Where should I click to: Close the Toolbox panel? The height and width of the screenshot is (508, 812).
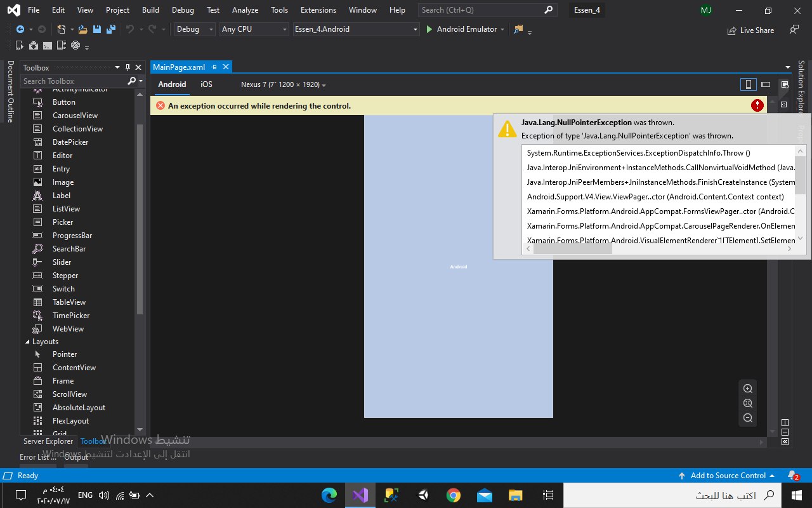click(138, 67)
